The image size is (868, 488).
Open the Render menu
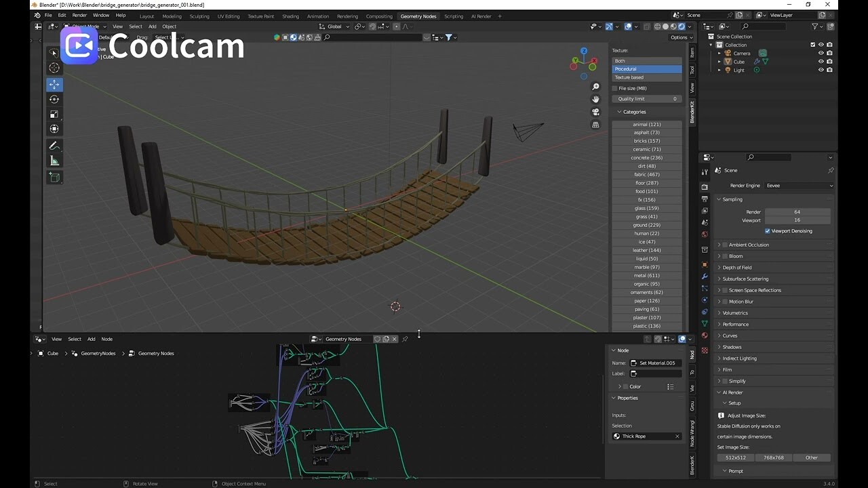pos(79,14)
